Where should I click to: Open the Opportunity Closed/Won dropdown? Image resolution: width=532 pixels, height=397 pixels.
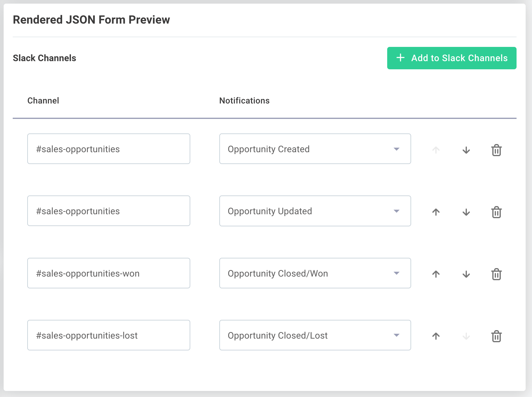[315, 273]
